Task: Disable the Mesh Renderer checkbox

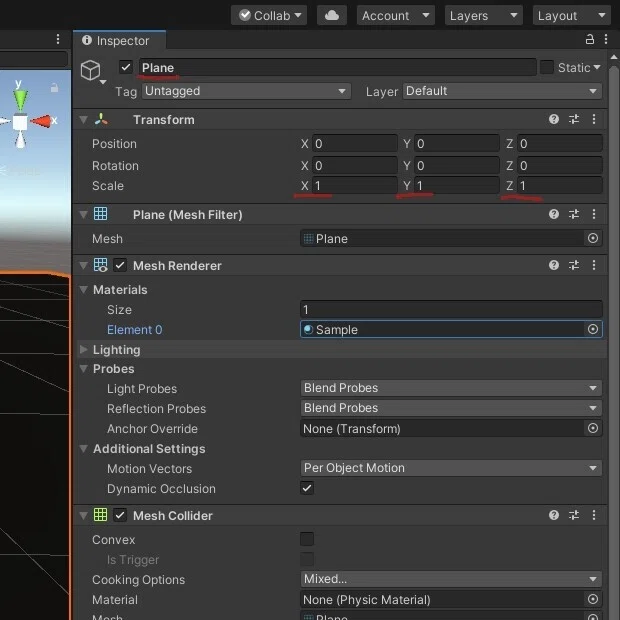Action: click(120, 265)
